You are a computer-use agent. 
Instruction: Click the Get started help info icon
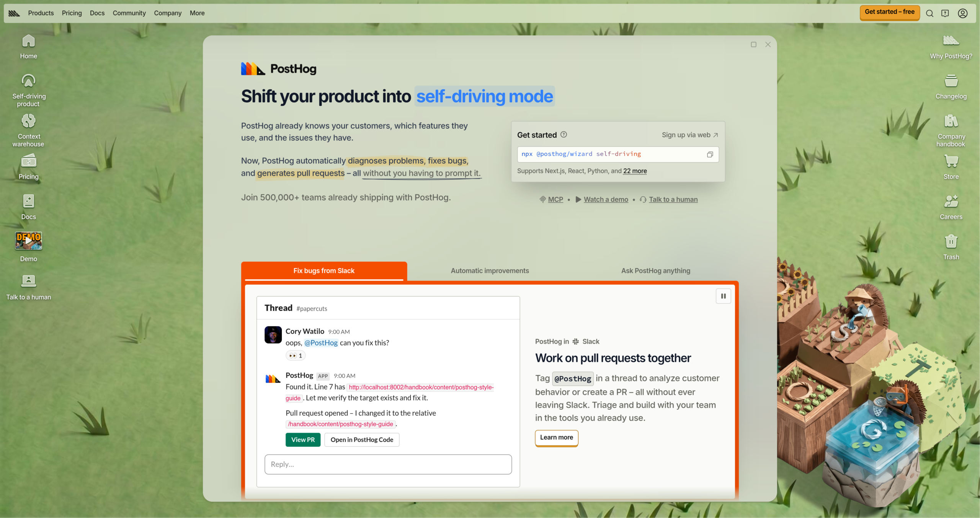(x=563, y=135)
